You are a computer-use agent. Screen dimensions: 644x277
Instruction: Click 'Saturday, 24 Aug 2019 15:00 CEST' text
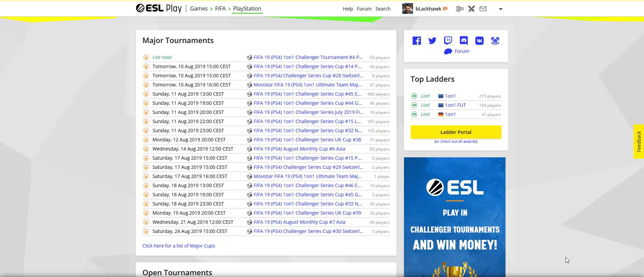click(190, 231)
